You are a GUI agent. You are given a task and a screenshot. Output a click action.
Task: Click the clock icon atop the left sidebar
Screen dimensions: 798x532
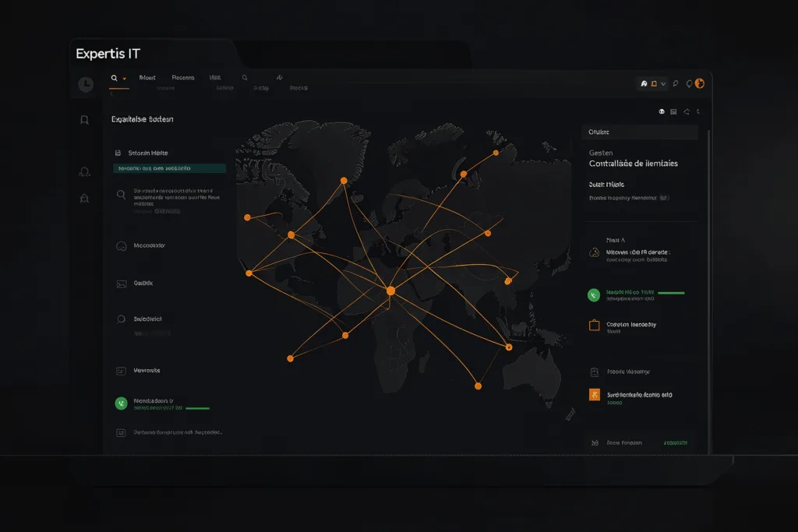tap(86, 84)
